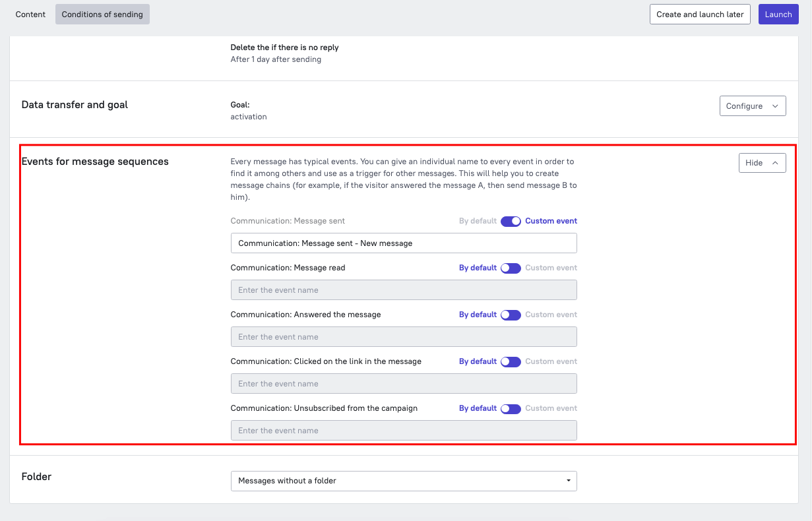Viewport: 812px width, 521px height.
Task: Click the Folder section heading
Action: coord(36,476)
